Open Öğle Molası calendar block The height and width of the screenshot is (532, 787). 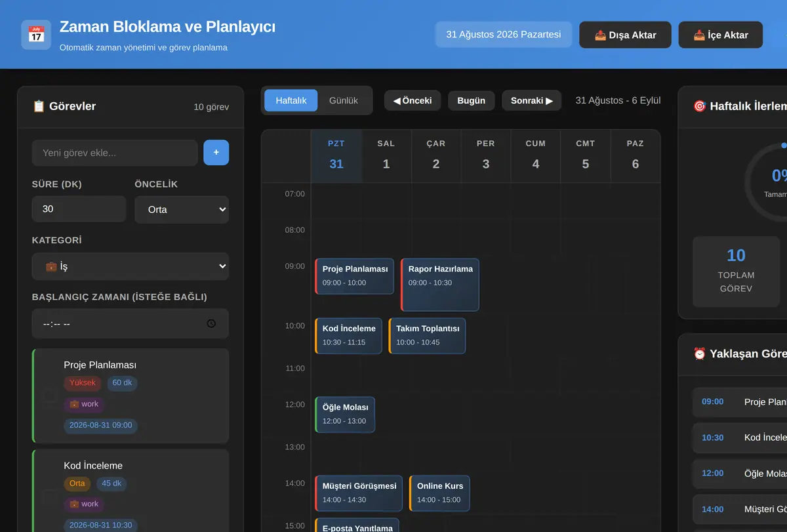345,415
